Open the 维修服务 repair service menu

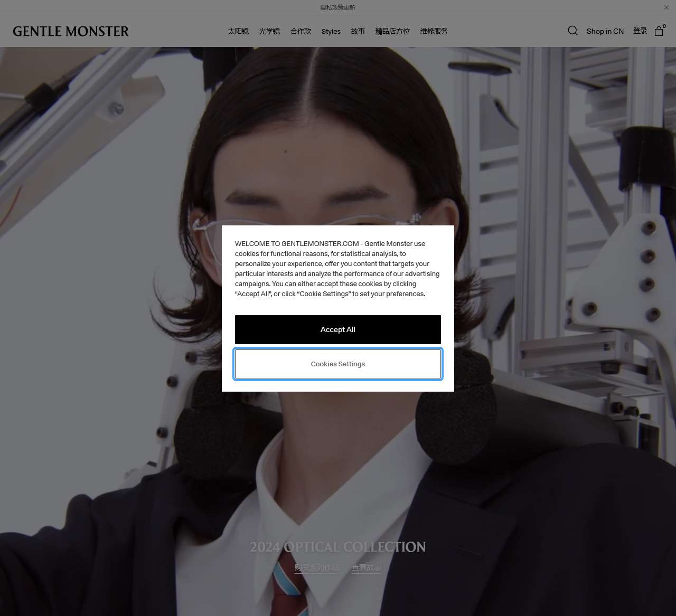[x=433, y=31]
